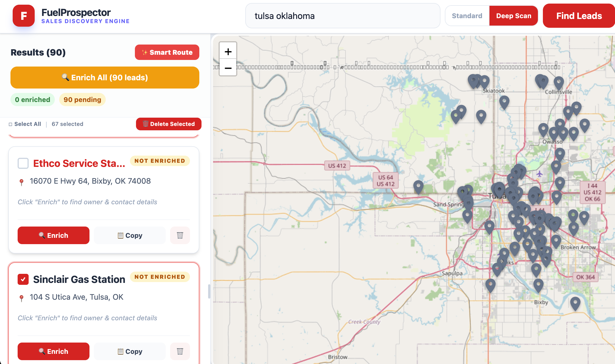Open Smart Route planner
This screenshot has width=615, height=364.
coord(167,52)
